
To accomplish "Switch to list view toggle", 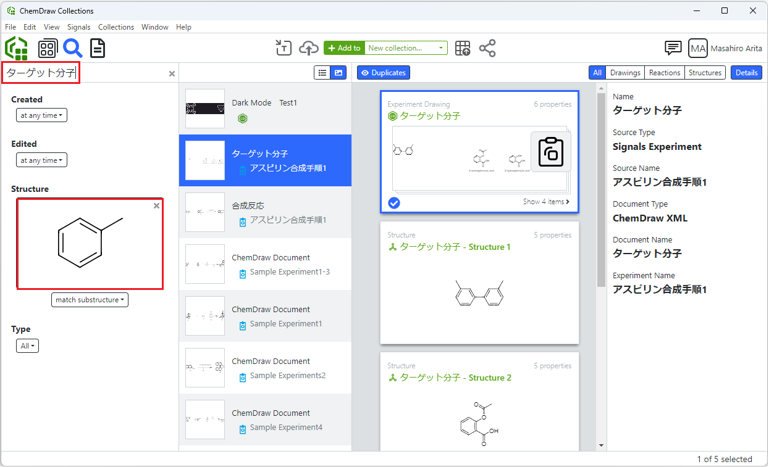I will (x=322, y=73).
